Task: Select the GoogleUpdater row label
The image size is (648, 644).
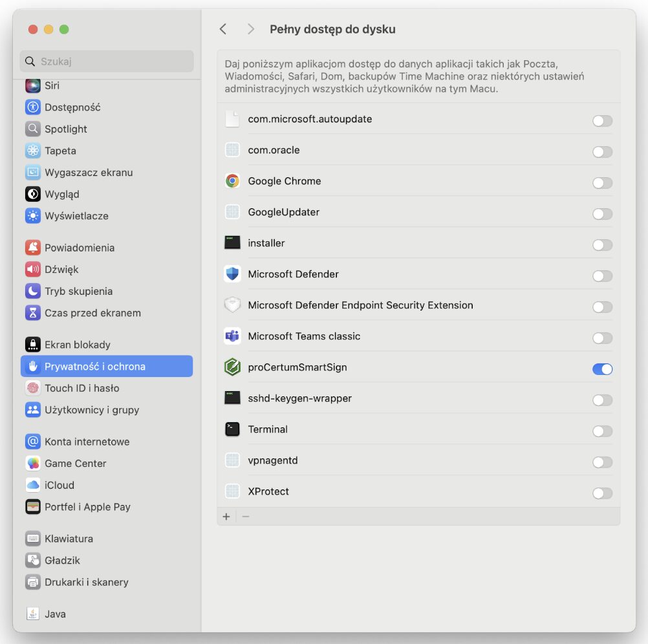Action: 283,212
